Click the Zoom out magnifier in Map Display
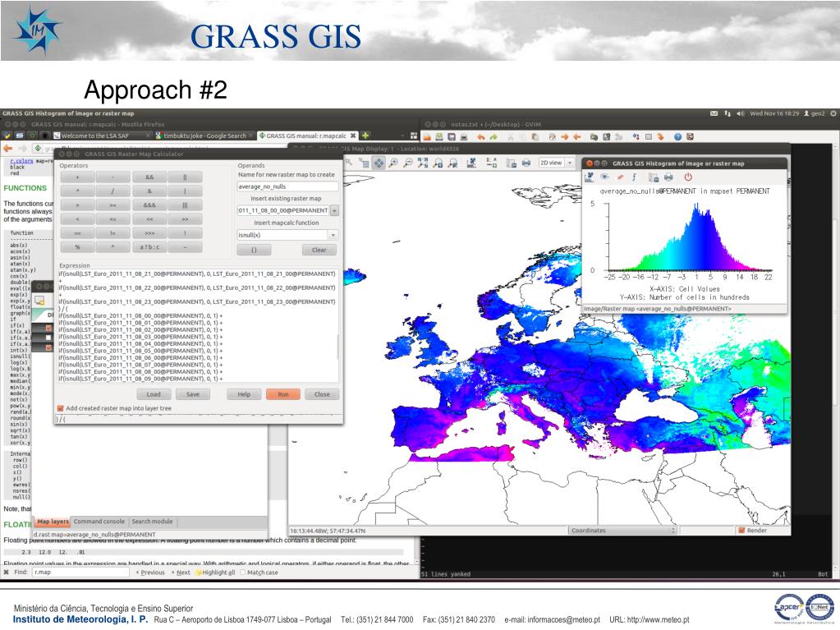 (x=408, y=163)
